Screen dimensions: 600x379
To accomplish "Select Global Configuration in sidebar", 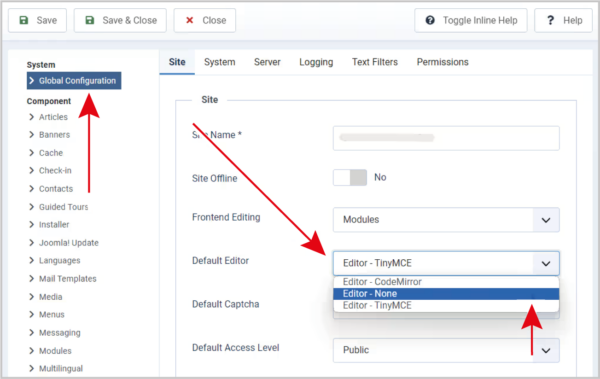I will point(74,81).
